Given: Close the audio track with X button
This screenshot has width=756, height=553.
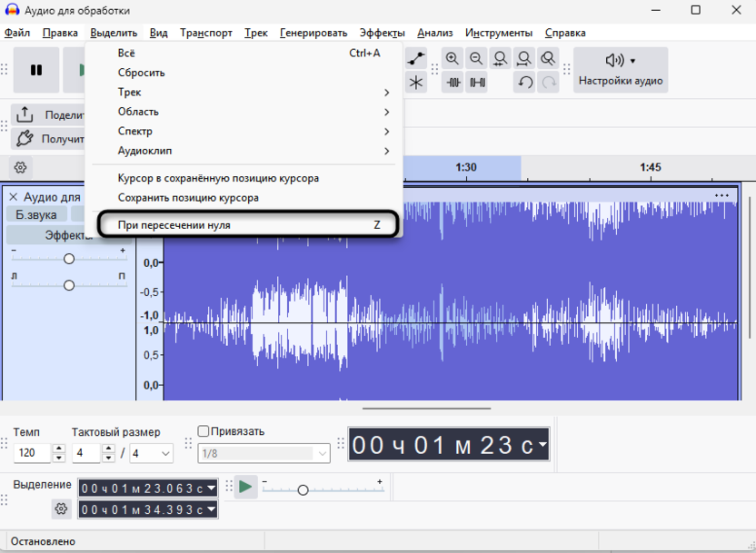Looking at the screenshot, I should pyautogui.click(x=13, y=197).
